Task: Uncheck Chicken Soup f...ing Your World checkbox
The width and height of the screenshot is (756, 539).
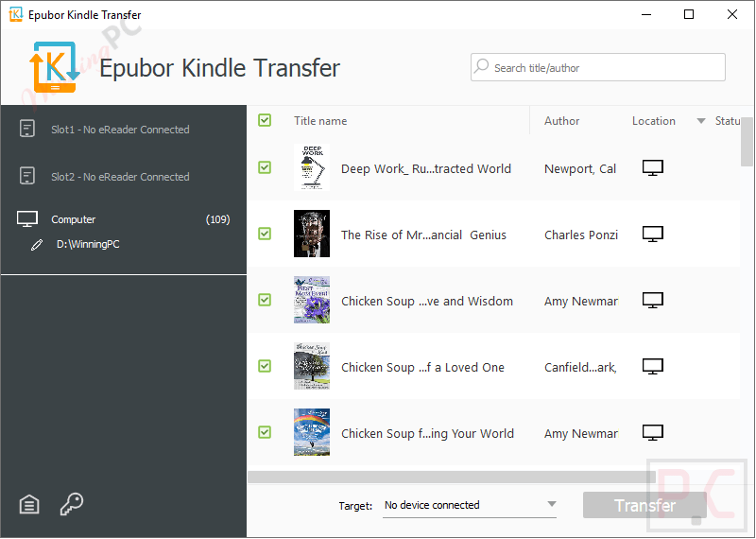Action: (x=265, y=432)
